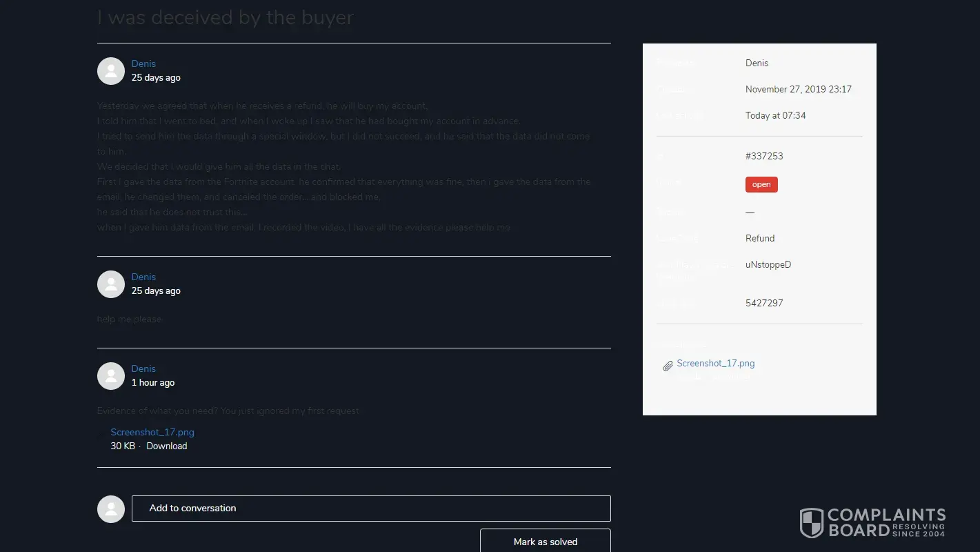Select the ticket ID #337253 in the sidebar

click(764, 156)
